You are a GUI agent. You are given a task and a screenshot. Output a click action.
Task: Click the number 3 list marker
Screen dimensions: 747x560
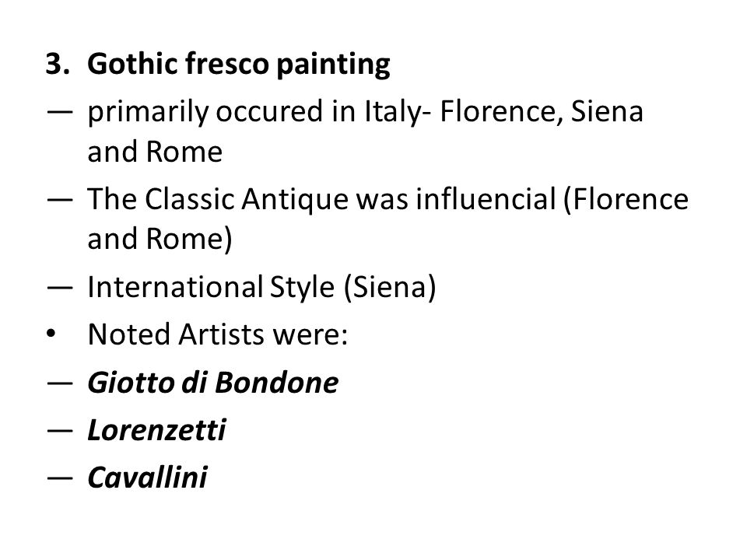pyautogui.click(x=57, y=64)
